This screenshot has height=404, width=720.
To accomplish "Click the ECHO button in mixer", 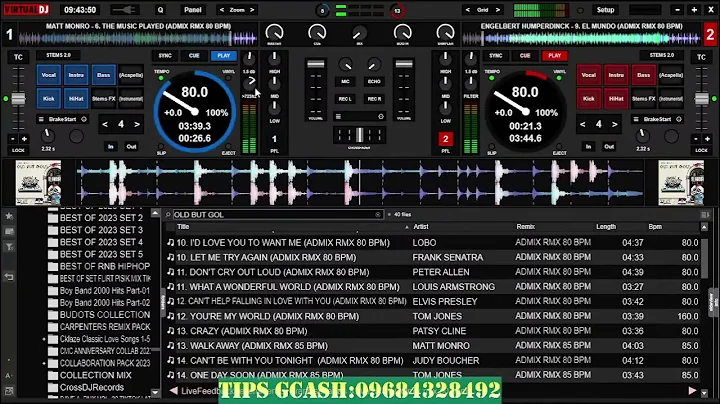I will 374,81.
